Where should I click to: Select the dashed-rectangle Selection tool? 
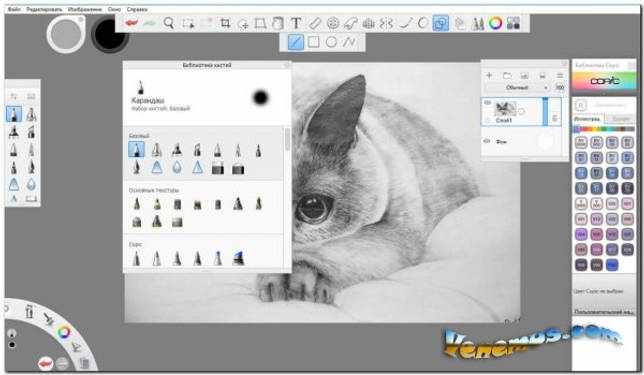(188, 23)
